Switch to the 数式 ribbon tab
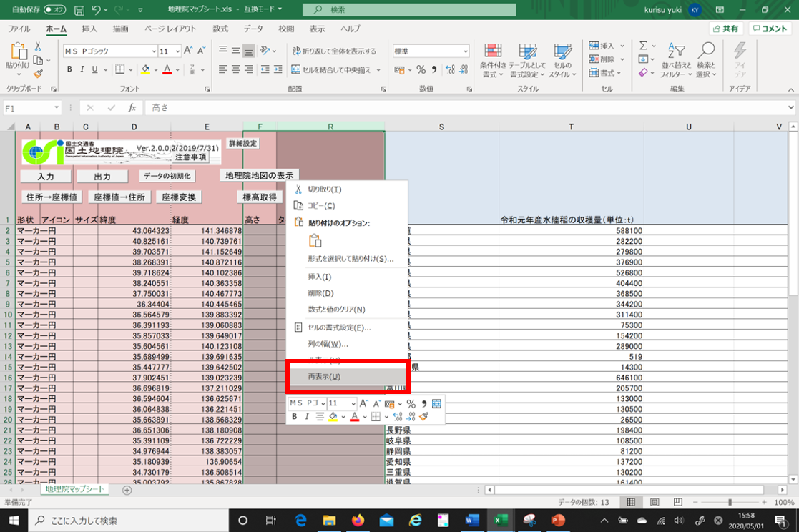The height and width of the screenshot is (532, 799). click(220, 29)
